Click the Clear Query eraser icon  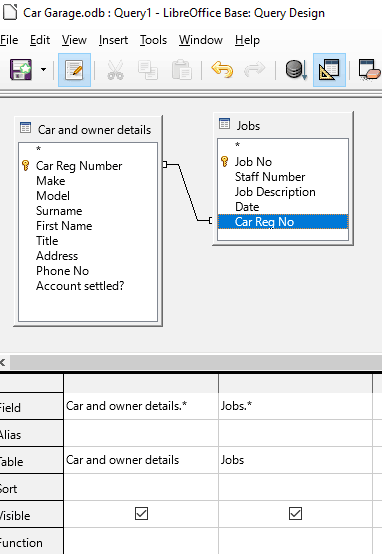click(369, 70)
